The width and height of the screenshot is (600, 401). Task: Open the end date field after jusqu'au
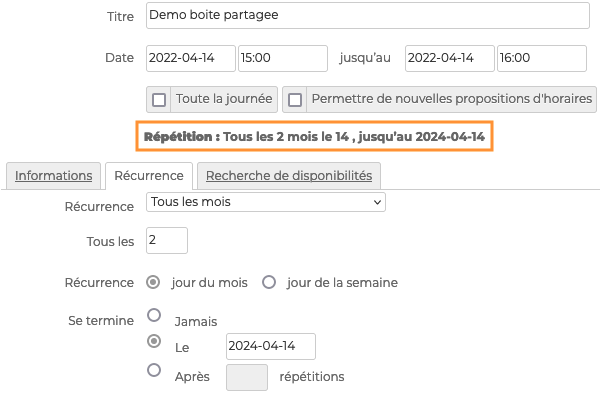tap(450, 58)
